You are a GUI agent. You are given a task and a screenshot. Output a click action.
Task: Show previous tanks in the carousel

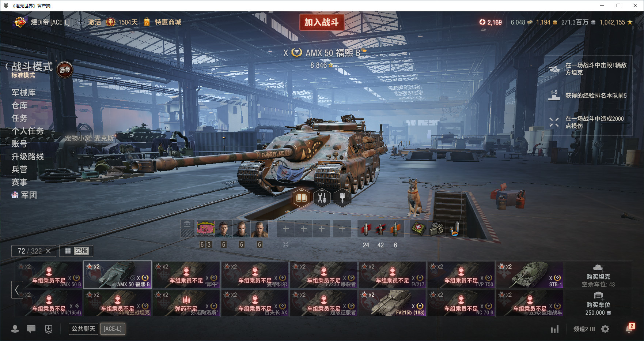coord(17,290)
